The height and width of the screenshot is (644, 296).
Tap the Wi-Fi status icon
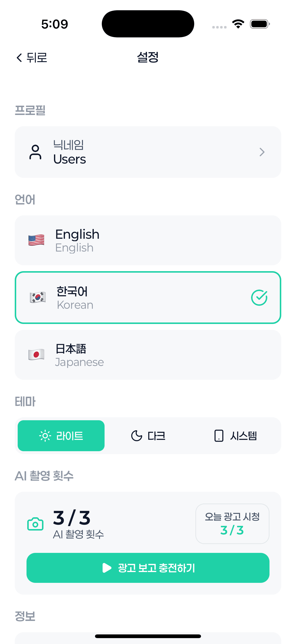[238, 24]
